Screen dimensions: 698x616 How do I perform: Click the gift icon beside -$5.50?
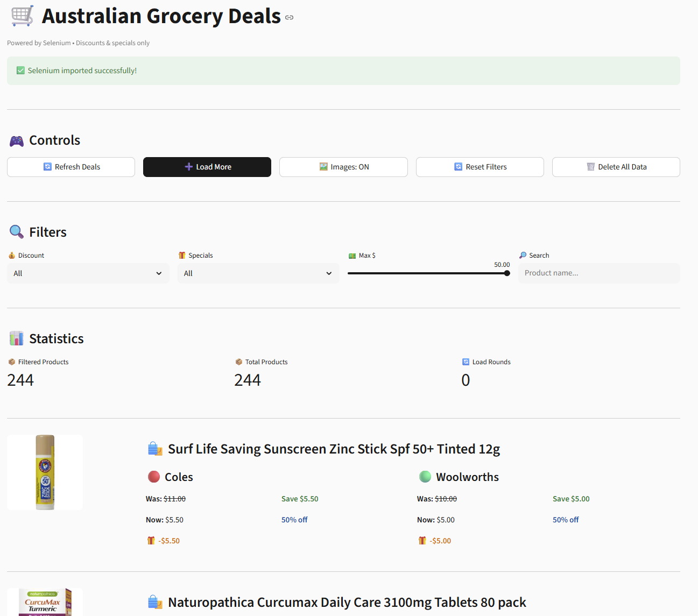(x=151, y=541)
